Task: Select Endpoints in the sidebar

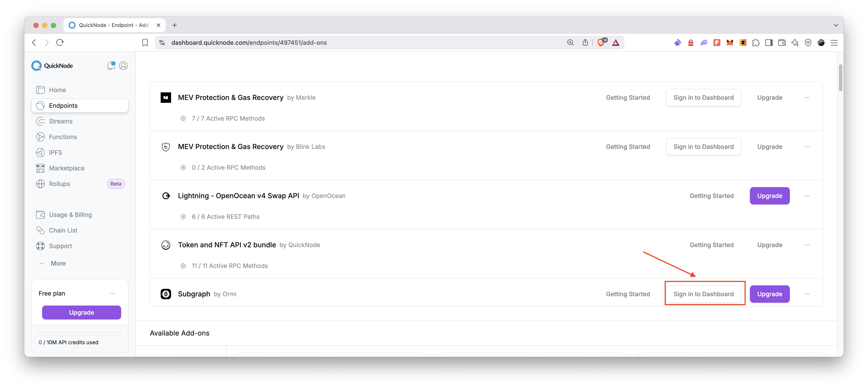Action: coord(80,105)
